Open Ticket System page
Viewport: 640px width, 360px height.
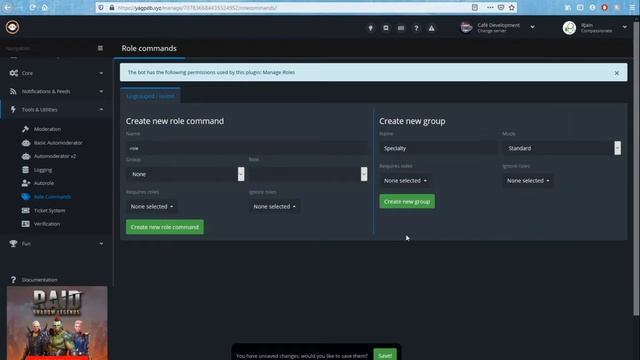pyautogui.click(x=49, y=211)
